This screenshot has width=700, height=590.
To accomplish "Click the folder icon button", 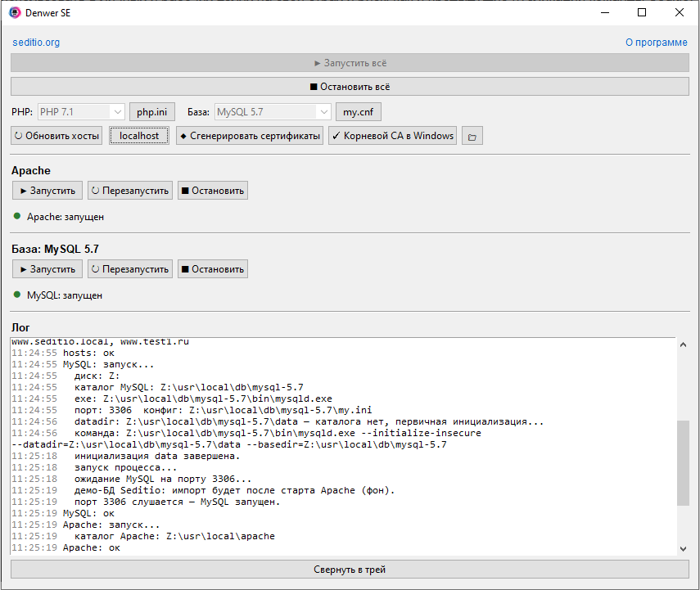I will coord(472,137).
